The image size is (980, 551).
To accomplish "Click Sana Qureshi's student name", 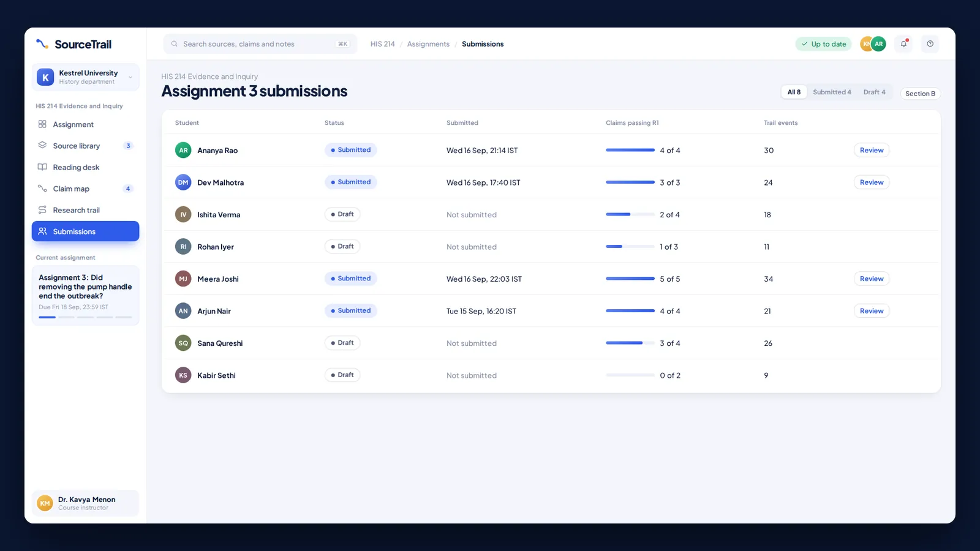I will pos(220,343).
